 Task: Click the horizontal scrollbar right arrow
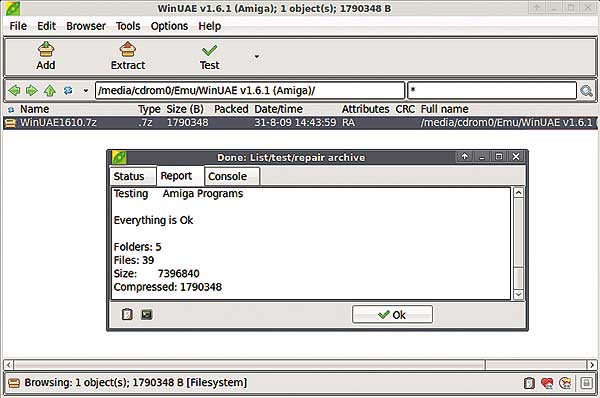coord(592,365)
